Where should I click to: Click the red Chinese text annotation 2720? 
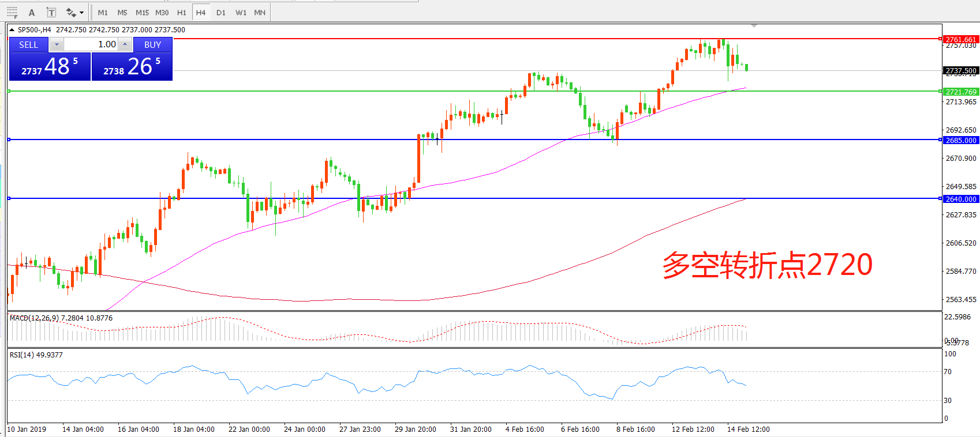(x=766, y=265)
